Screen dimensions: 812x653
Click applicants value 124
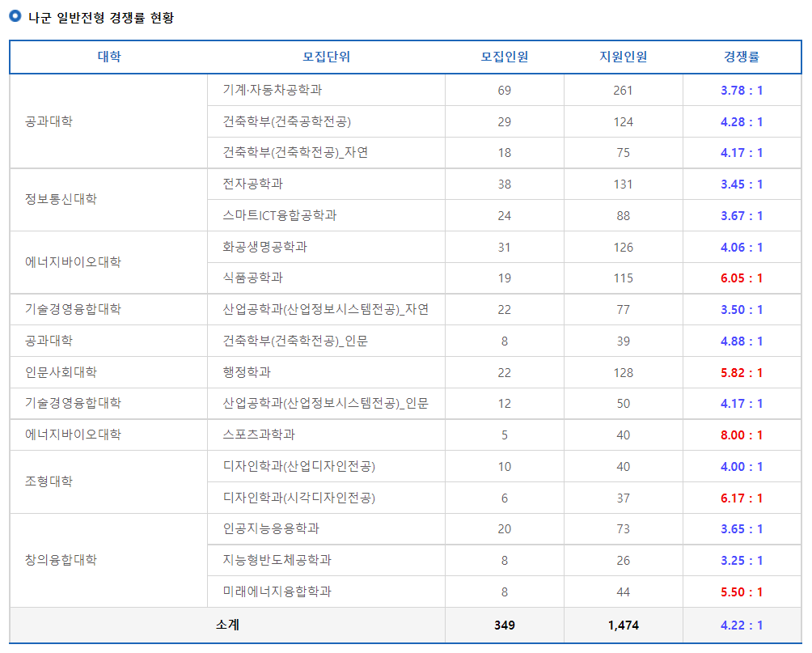pos(623,122)
